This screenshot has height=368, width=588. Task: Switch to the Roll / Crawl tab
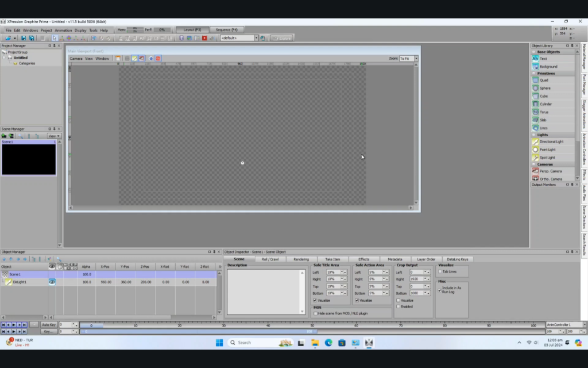270,259
